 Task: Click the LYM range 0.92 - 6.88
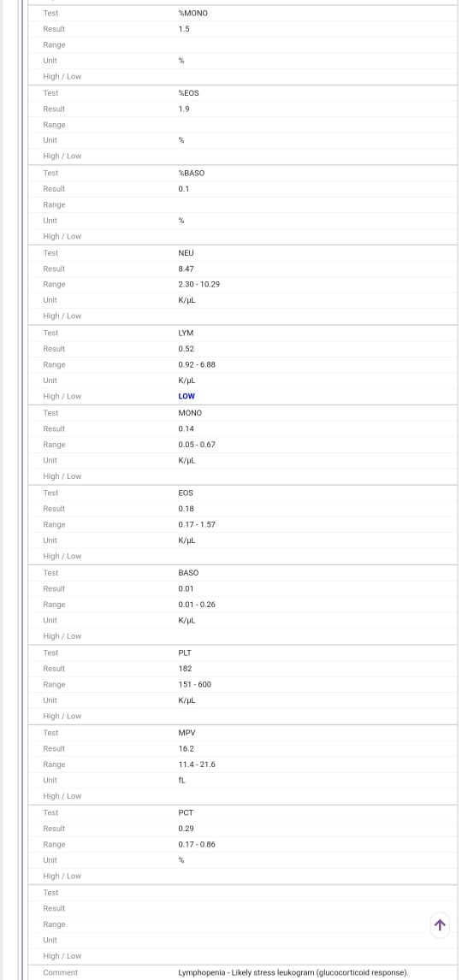click(197, 364)
